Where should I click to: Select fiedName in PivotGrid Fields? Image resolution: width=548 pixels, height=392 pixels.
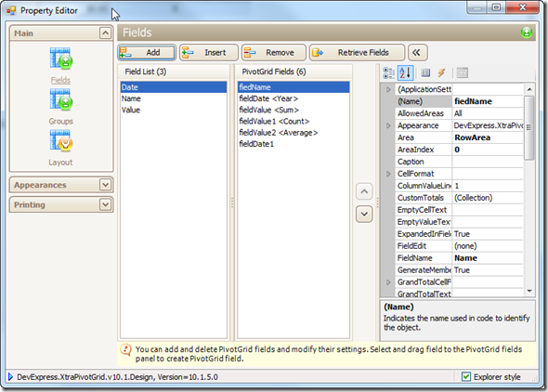[294, 87]
